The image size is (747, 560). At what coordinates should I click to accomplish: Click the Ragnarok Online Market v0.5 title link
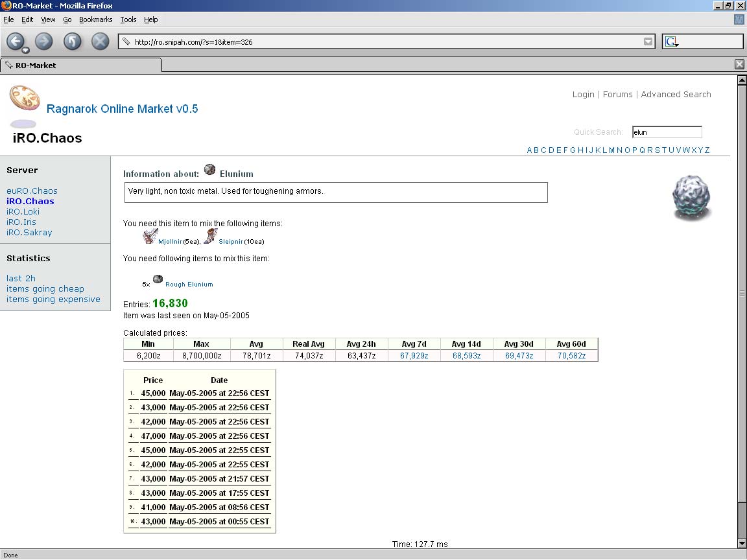click(123, 109)
